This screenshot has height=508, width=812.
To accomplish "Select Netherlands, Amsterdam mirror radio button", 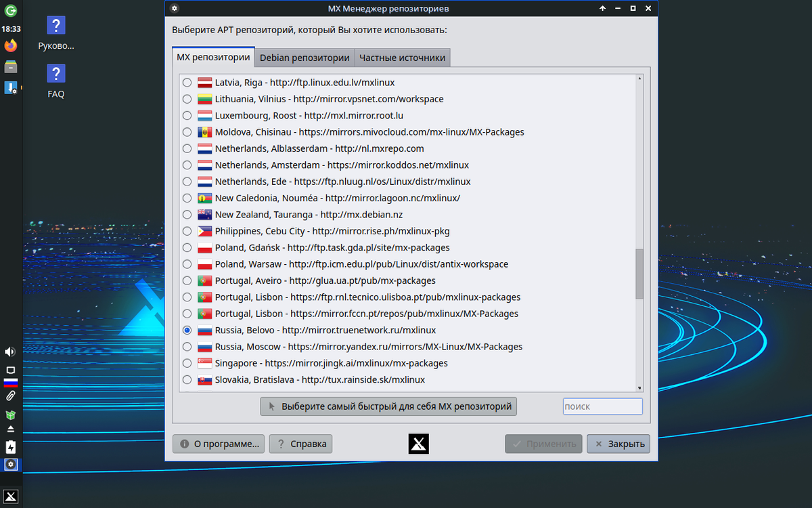I will [187, 165].
